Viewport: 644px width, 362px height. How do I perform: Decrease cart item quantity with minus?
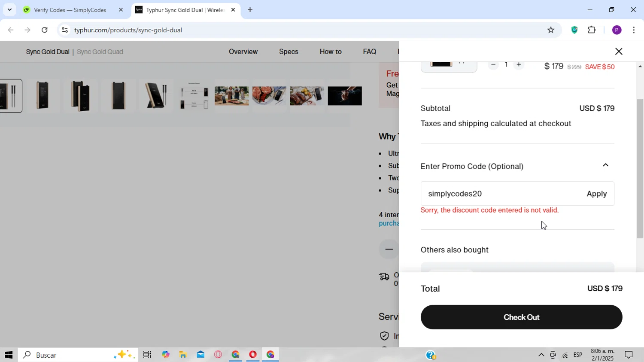tap(493, 65)
